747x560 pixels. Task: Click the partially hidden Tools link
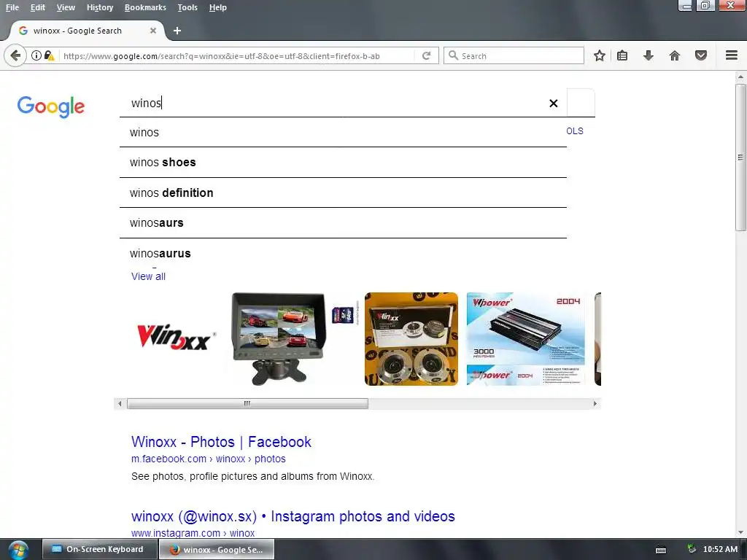click(x=575, y=131)
